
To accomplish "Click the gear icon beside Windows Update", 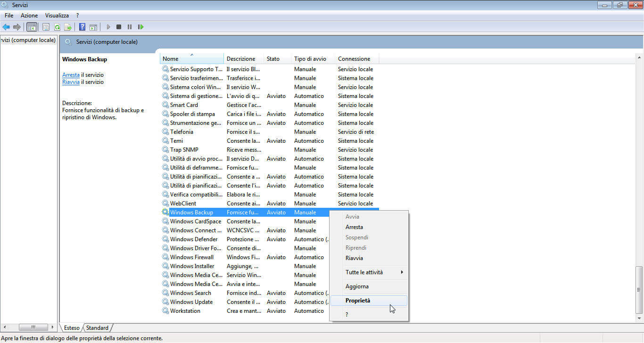I will tap(165, 302).
